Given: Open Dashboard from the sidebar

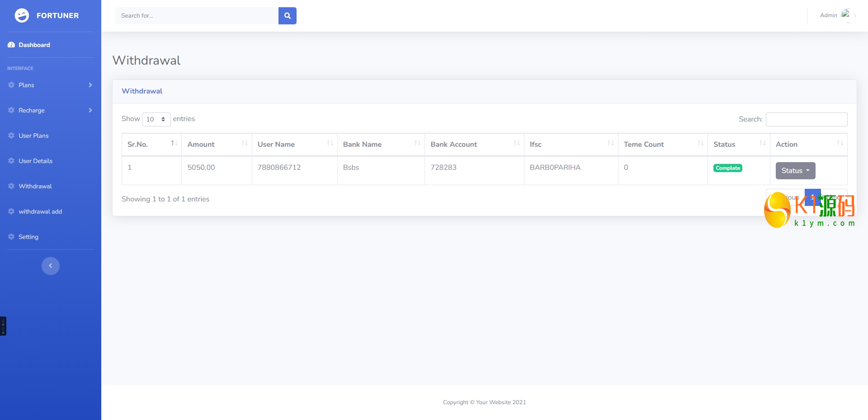Looking at the screenshot, I should click(x=34, y=45).
